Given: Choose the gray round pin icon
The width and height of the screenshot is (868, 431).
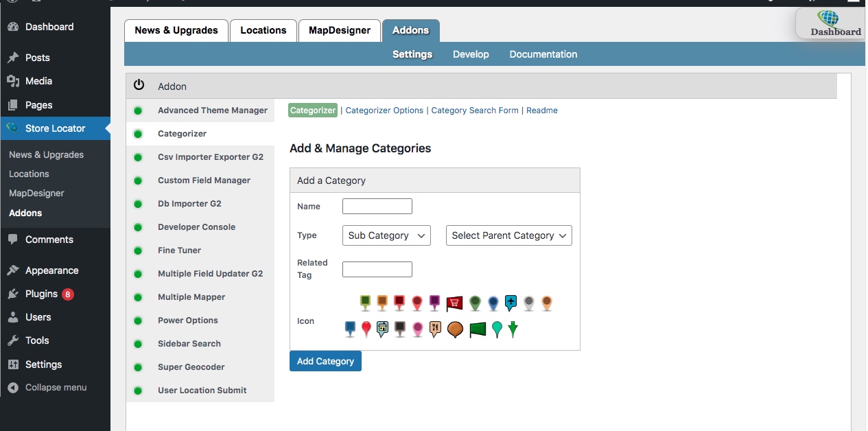Looking at the screenshot, I should coord(528,303).
